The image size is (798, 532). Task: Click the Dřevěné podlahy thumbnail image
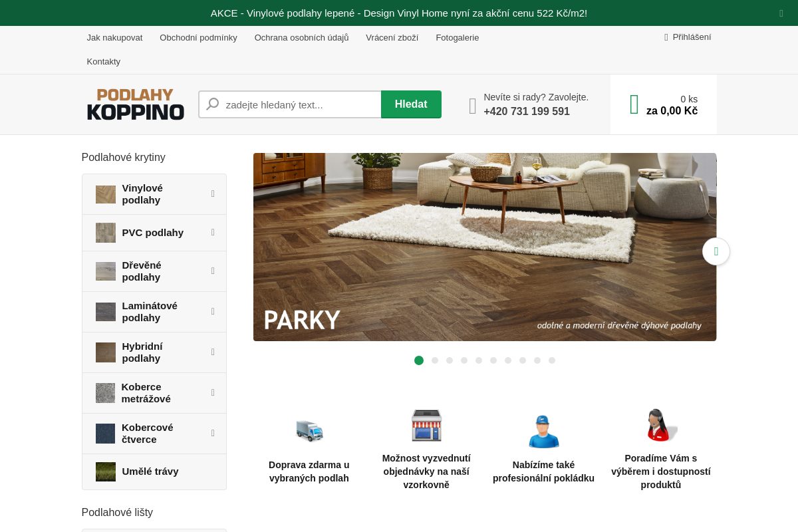[106, 271]
